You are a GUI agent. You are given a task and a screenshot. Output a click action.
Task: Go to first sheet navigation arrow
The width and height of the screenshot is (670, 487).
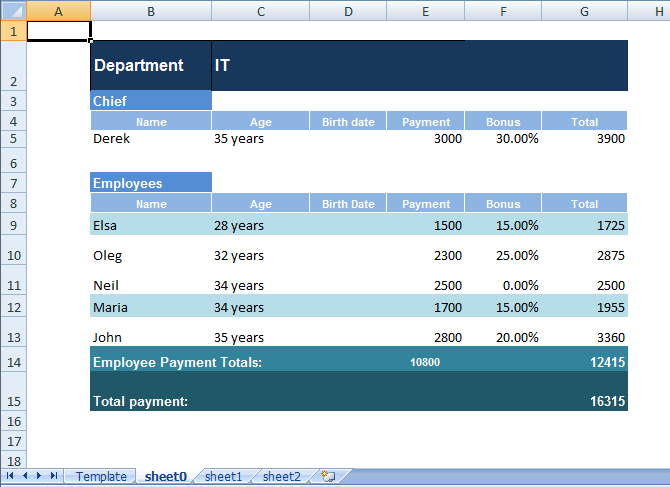click(x=10, y=475)
